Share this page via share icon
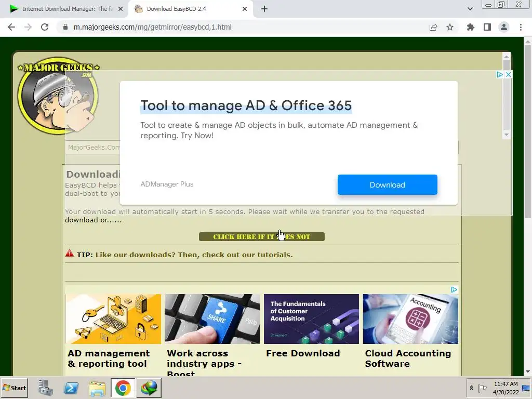Image resolution: width=532 pixels, height=399 pixels. tap(433, 27)
